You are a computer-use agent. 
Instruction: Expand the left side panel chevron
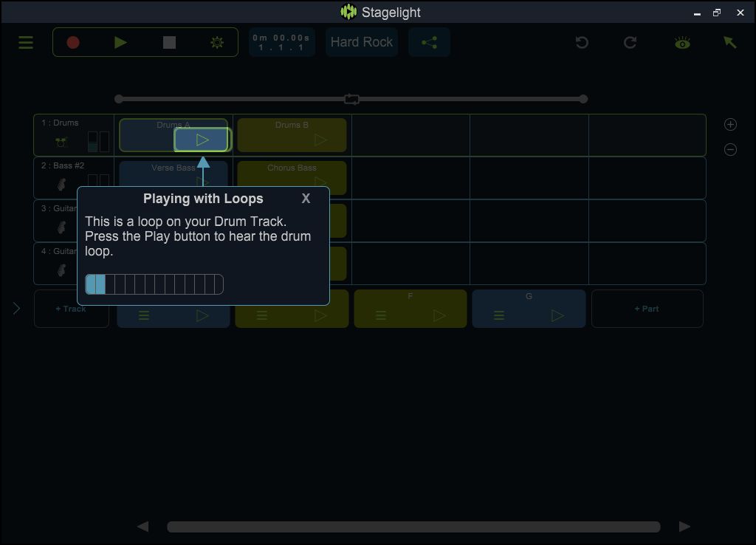pyautogui.click(x=15, y=308)
